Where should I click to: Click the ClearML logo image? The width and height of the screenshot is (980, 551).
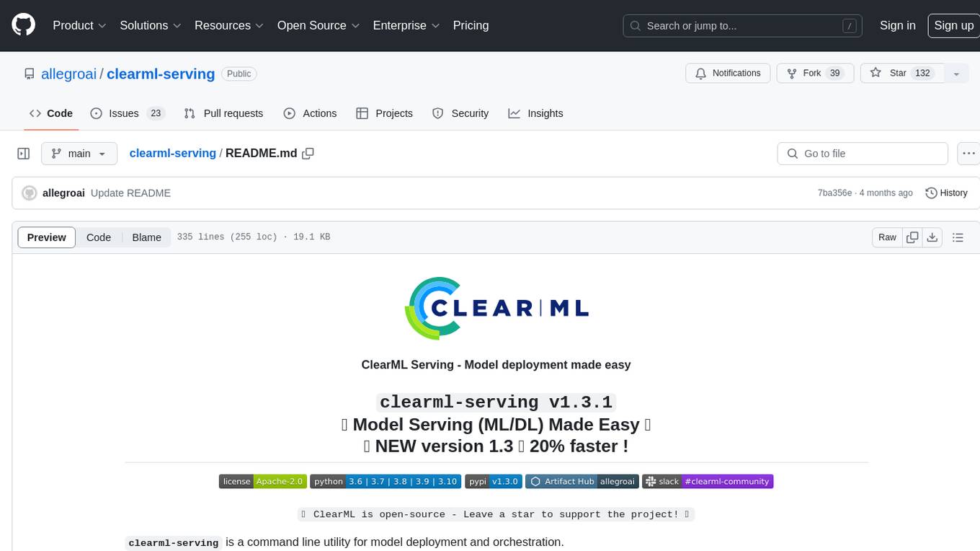[x=496, y=308]
